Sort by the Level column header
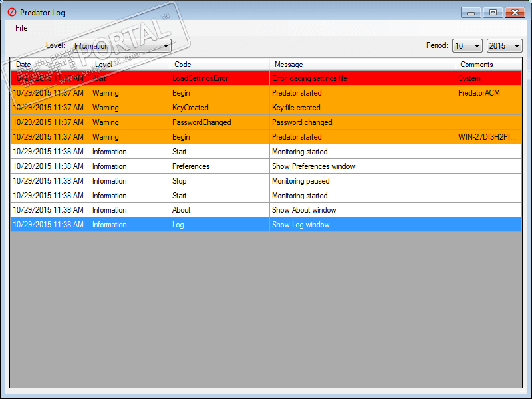The image size is (532, 399). pos(130,64)
